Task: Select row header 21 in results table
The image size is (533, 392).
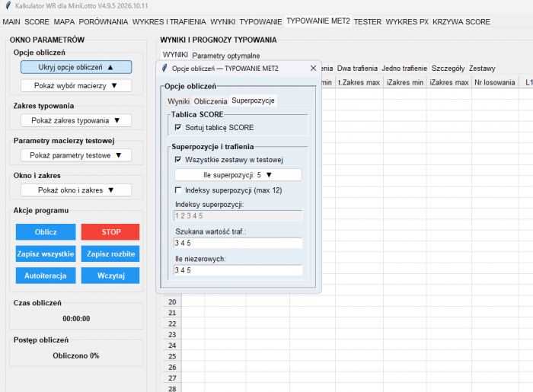Action: [x=172, y=313]
